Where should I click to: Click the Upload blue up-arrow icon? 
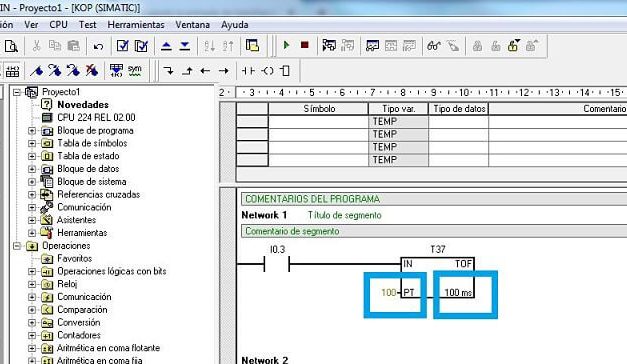click(166, 46)
